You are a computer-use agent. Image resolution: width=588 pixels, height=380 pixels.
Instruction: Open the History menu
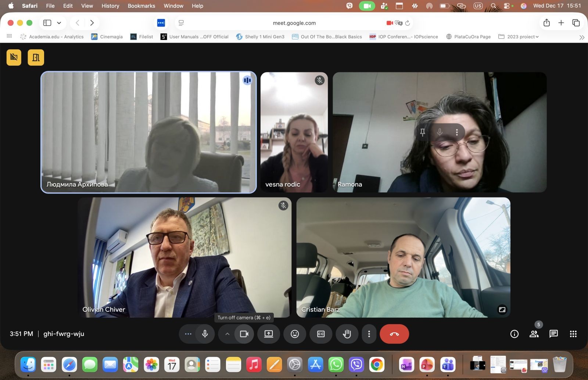click(110, 6)
